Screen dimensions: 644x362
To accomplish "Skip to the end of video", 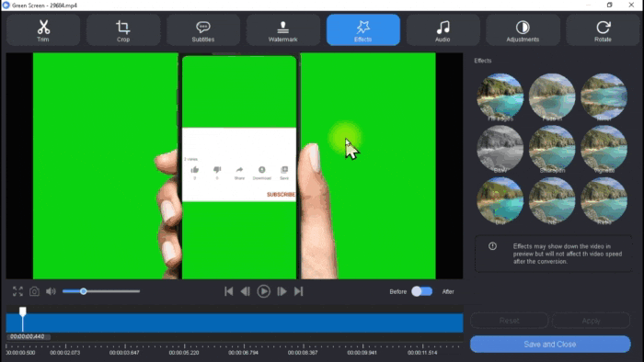I will [x=299, y=291].
